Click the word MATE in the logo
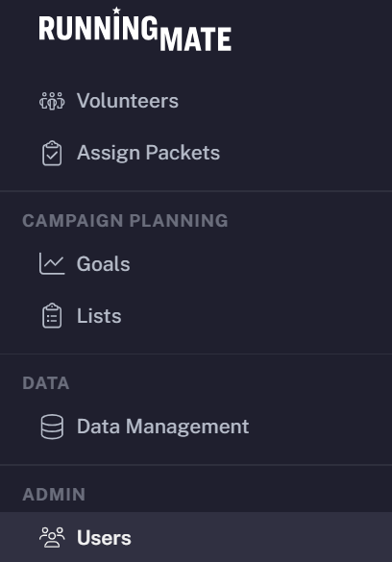Viewport: 392px width, 562px height. click(x=195, y=39)
